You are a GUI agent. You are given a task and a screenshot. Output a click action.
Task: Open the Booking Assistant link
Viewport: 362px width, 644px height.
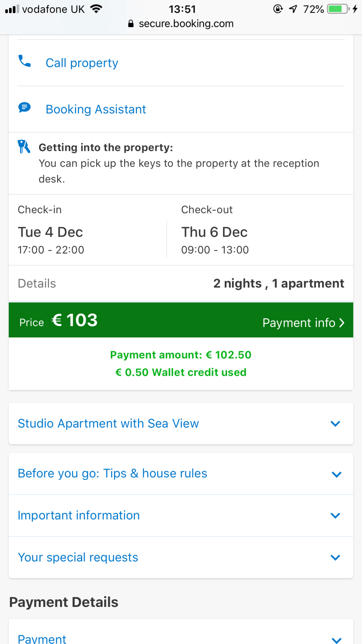pyautogui.click(x=96, y=109)
